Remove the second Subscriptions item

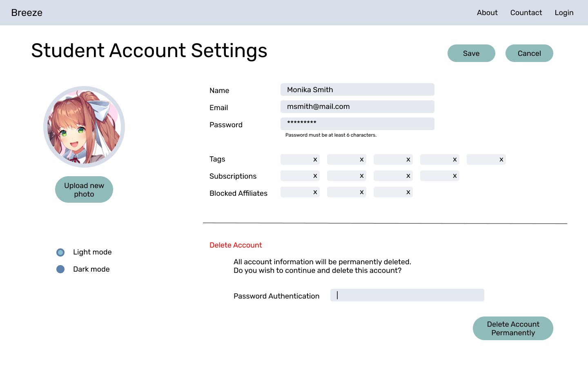coord(361,176)
